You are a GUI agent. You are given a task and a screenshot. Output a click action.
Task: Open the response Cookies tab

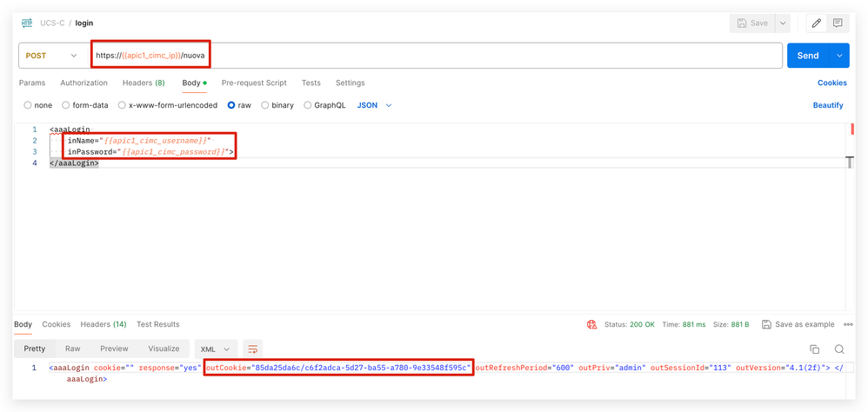point(56,324)
